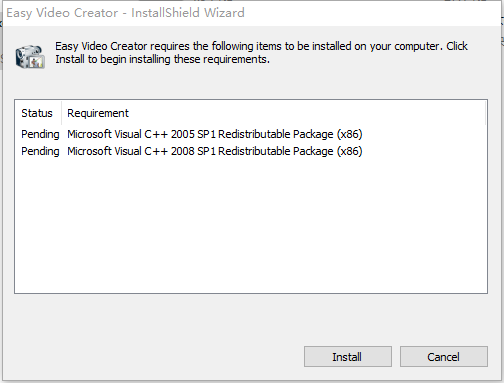Sort list by the Status column header

(38, 113)
